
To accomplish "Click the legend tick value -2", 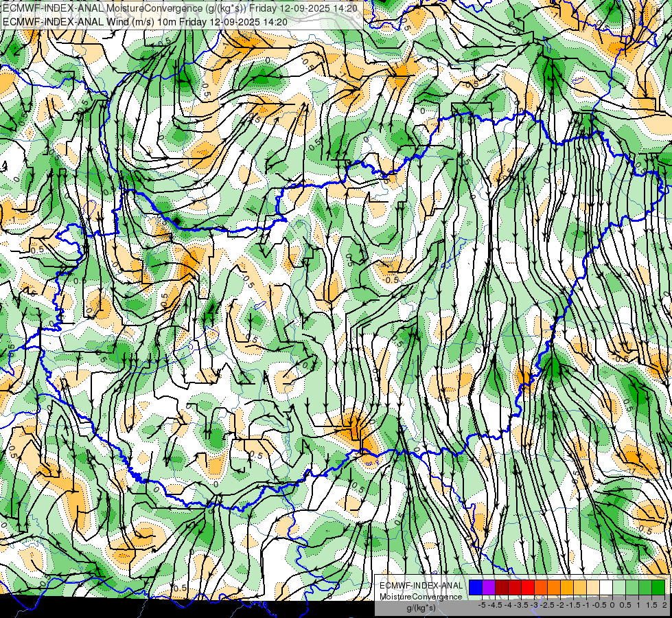I will (560, 605).
